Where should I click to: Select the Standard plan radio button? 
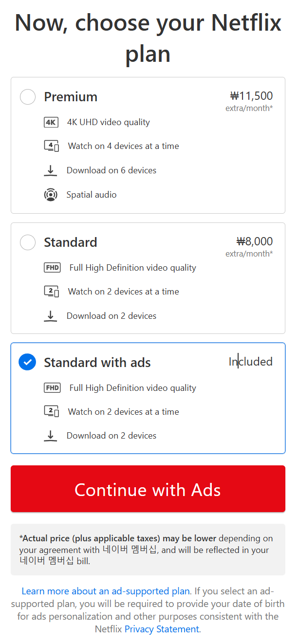(x=28, y=242)
